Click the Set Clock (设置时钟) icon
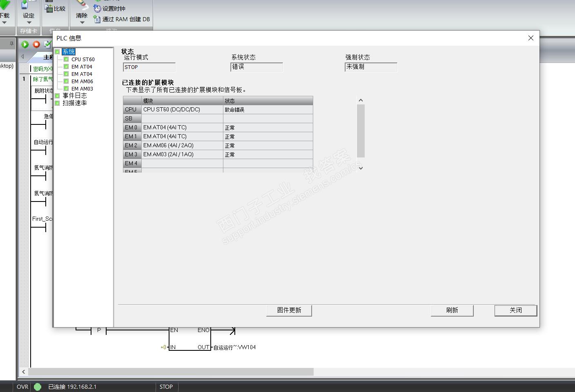The width and height of the screenshot is (575, 392). tap(97, 9)
